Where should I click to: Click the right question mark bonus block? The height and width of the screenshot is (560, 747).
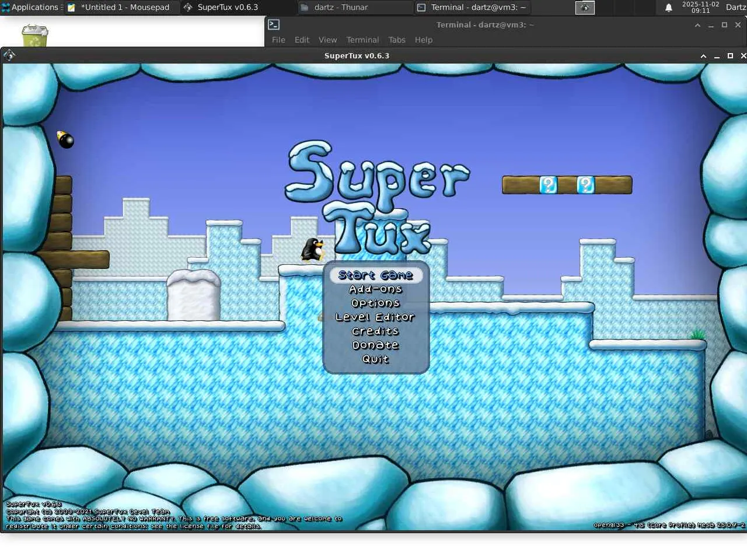[x=586, y=185]
